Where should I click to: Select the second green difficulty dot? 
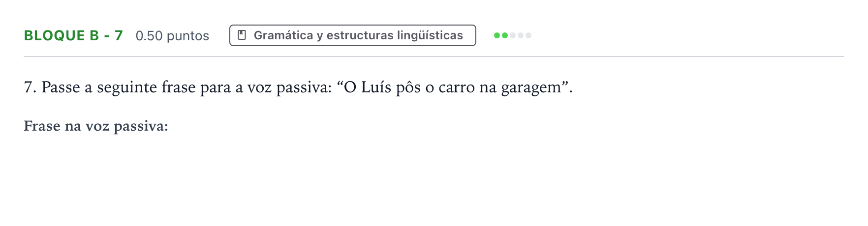(505, 35)
